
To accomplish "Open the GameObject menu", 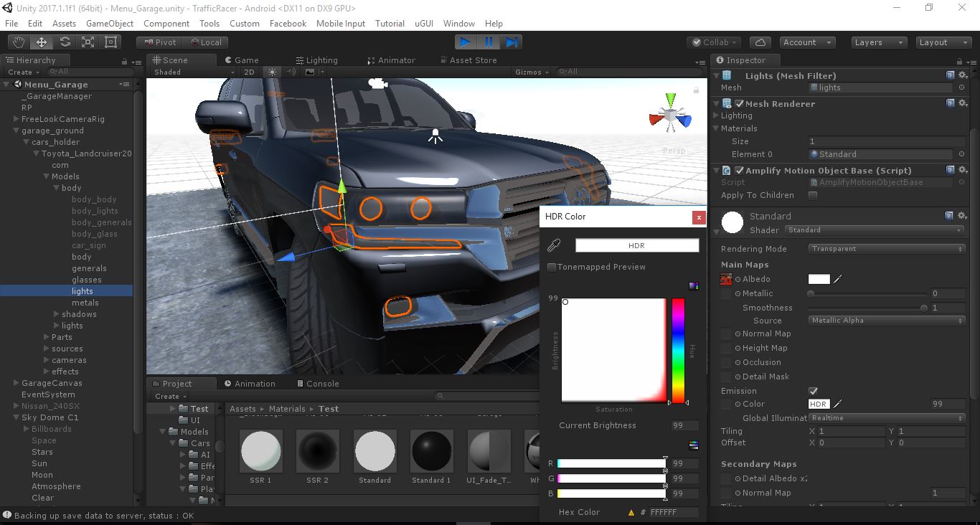I will pos(109,23).
